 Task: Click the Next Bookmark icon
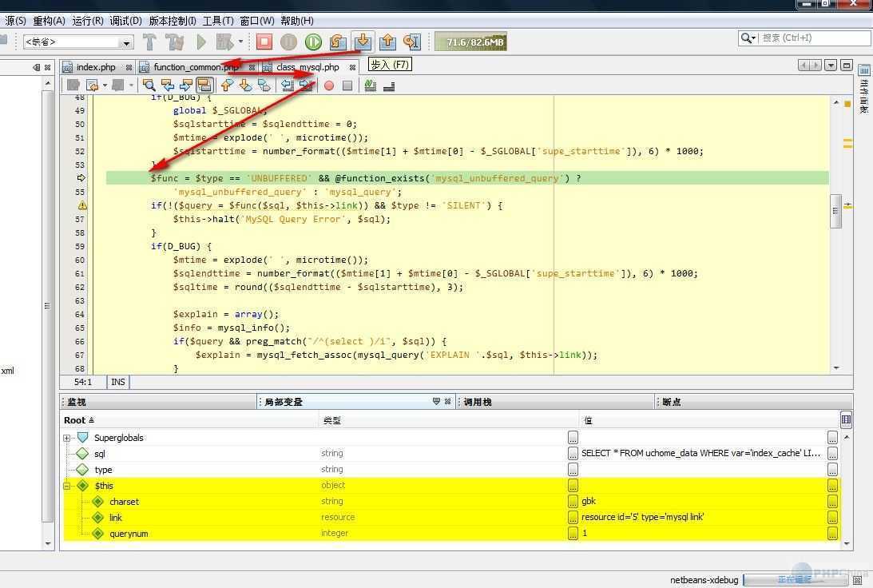(x=245, y=85)
